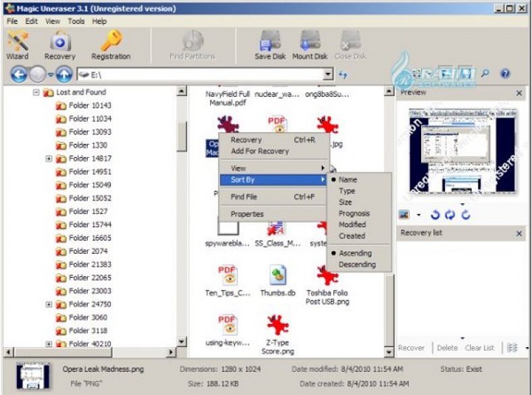This screenshot has width=532, height=395.
Task: Choose Find File in context menu
Action: click(273, 196)
